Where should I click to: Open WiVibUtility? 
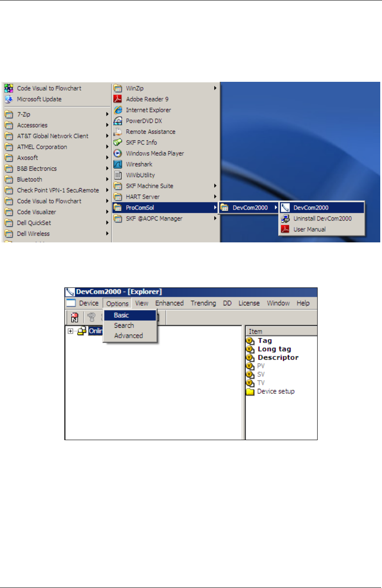tap(165, 175)
